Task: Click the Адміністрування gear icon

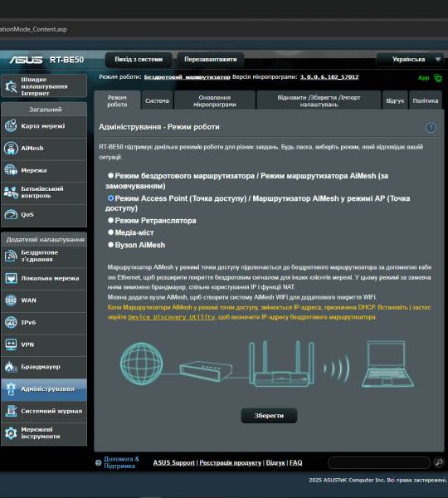Action: pos(11,388)
